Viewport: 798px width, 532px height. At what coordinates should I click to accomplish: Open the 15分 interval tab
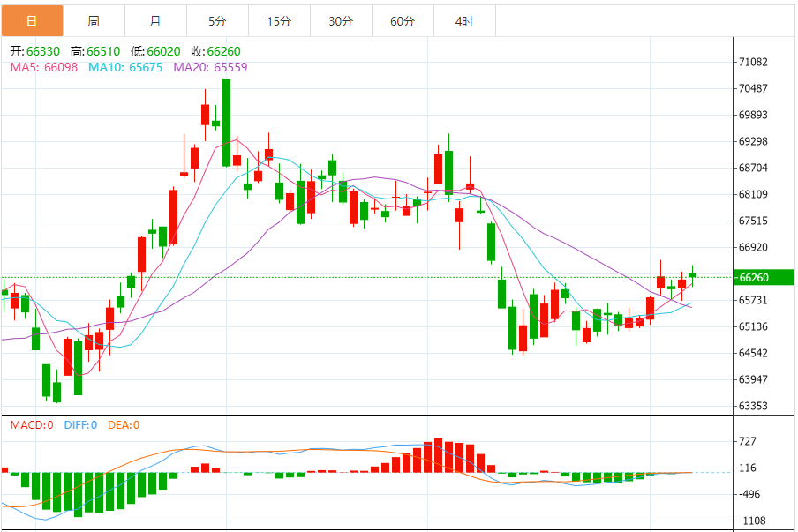coord(279,21)
